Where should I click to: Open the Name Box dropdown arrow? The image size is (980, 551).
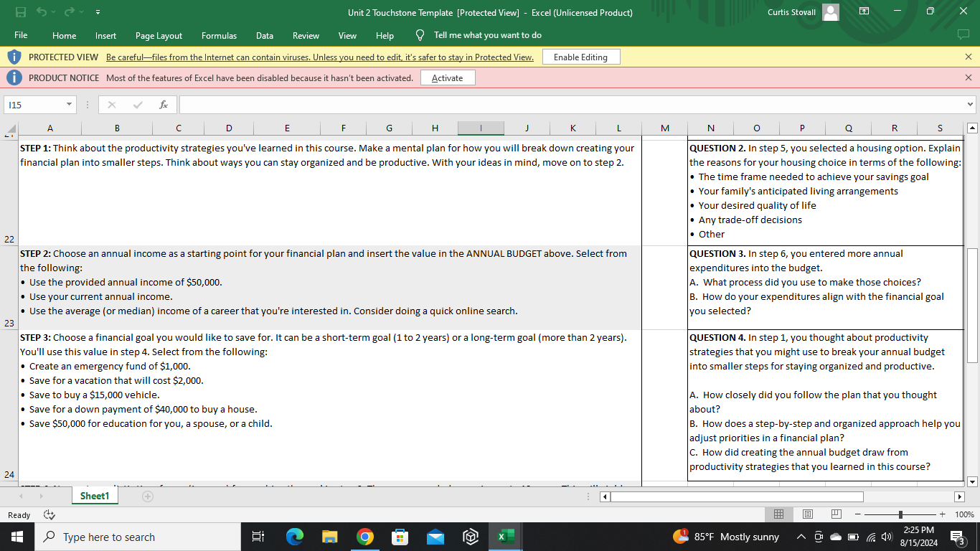point(68,105)
